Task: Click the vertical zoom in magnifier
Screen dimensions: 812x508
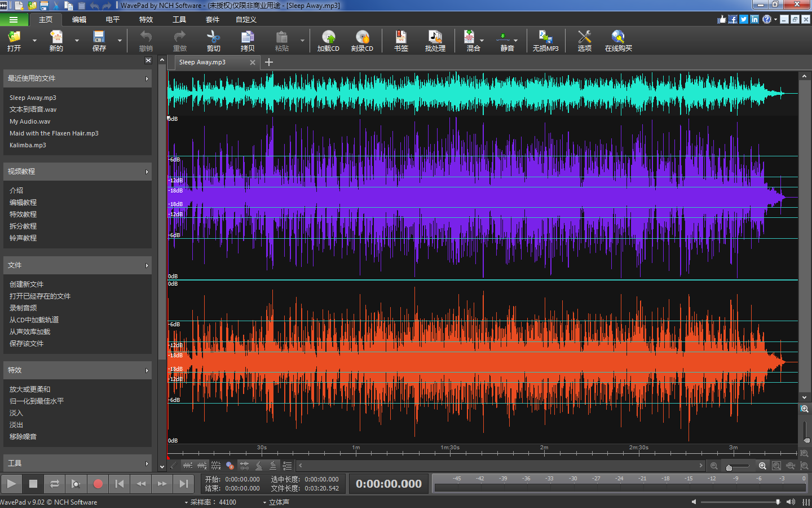Action: (x=805, y=409)
